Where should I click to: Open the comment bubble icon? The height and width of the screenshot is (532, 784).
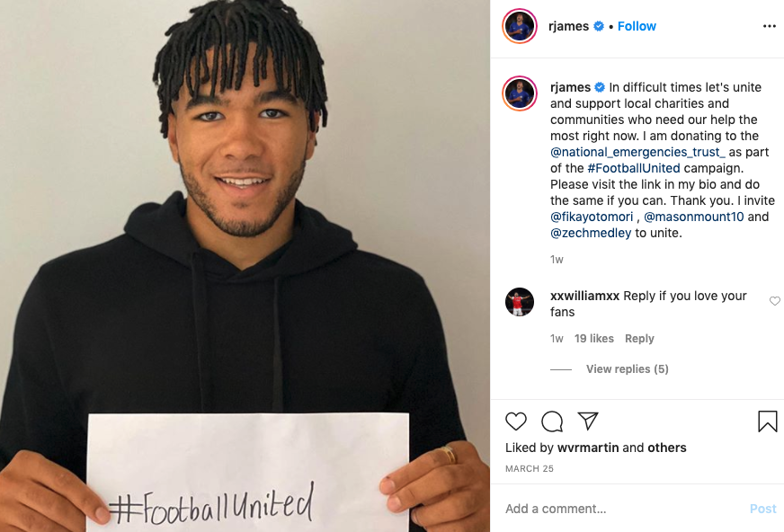coord(552,421)
